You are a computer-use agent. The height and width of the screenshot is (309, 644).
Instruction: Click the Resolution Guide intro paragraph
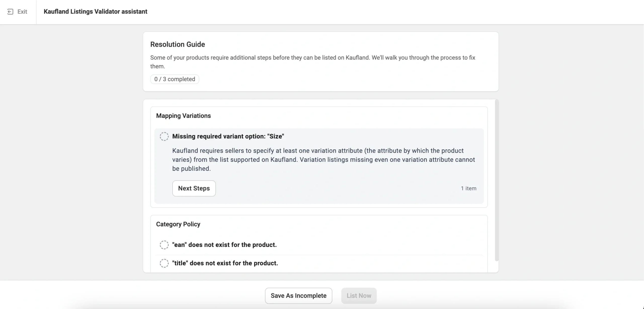click(x=312, y=62)
